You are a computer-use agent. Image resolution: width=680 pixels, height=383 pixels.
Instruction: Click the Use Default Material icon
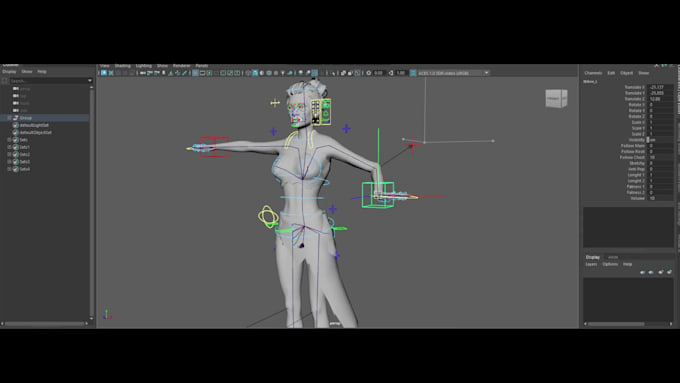pyautogui.click(x=262, y=73)
